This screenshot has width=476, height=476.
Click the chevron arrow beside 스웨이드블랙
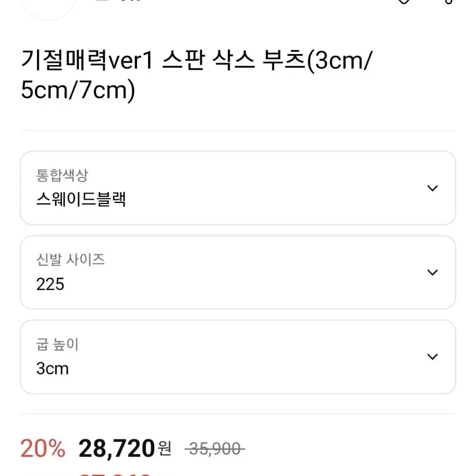click(432, 188)
